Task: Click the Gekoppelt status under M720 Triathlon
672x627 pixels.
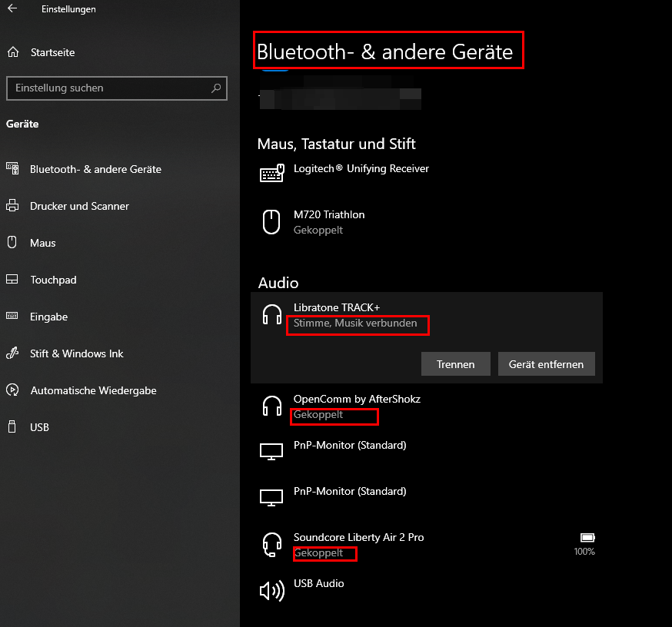Action: point(318,230)
